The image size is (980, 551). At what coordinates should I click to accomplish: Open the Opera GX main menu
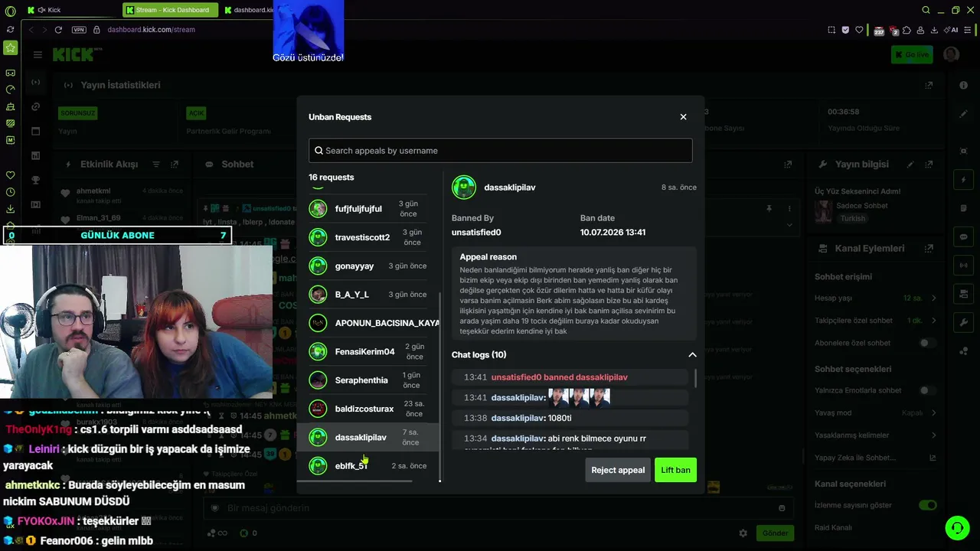10,11
